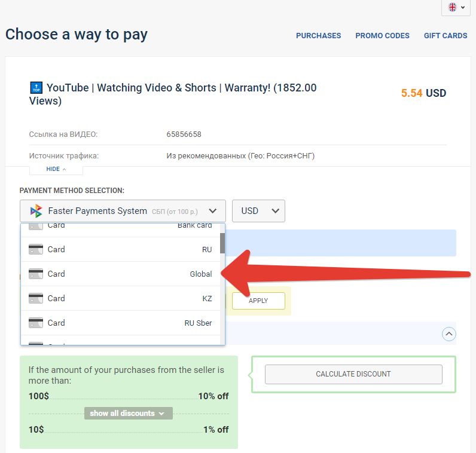Collapse section with the round chevron icon
Screen dimensions: 476x453
click(449, 334)
